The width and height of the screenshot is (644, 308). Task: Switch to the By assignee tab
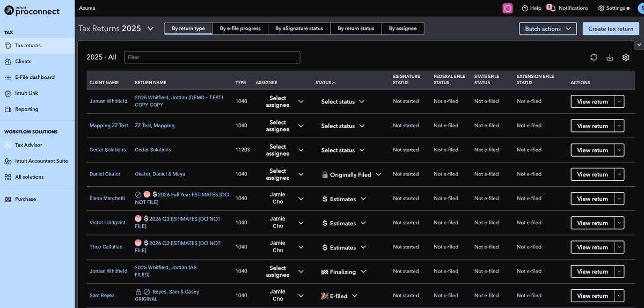pyautogui.click(x=402, y=28)
